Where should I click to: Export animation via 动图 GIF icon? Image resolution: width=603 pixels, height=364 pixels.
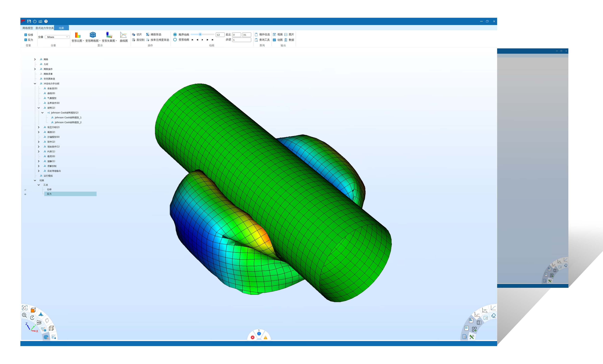[274, 40]
